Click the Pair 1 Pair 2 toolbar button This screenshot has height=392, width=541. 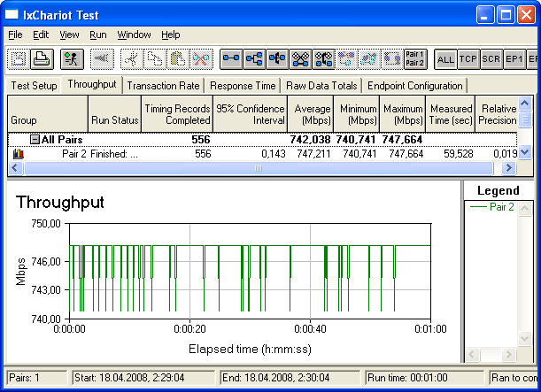point(415,59)
